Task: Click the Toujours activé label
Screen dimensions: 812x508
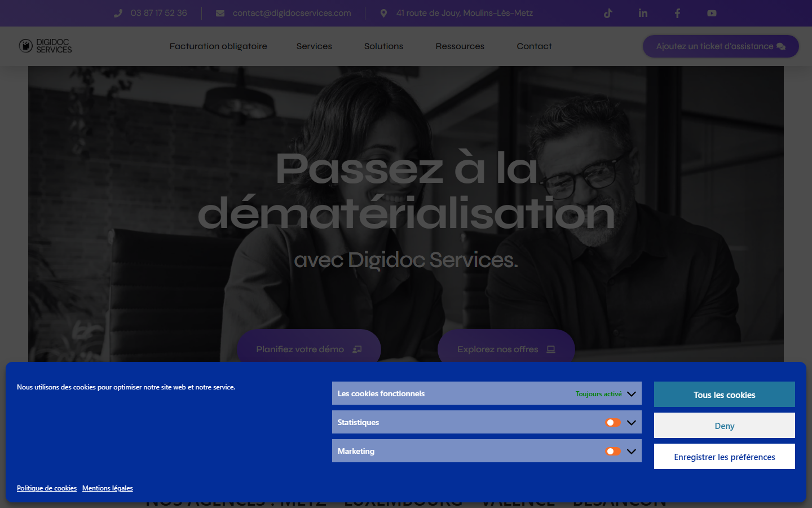Action: pos(599,394)
